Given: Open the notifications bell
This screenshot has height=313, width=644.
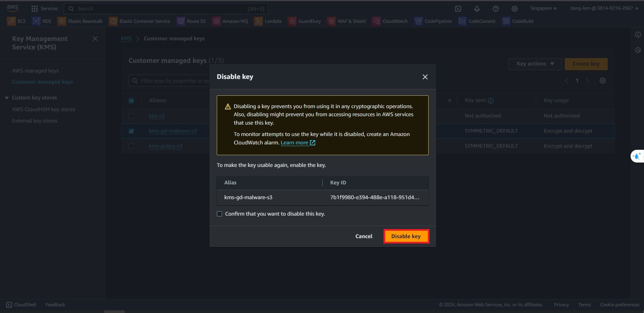Looking at the screenshot, I should pos(477,9).
